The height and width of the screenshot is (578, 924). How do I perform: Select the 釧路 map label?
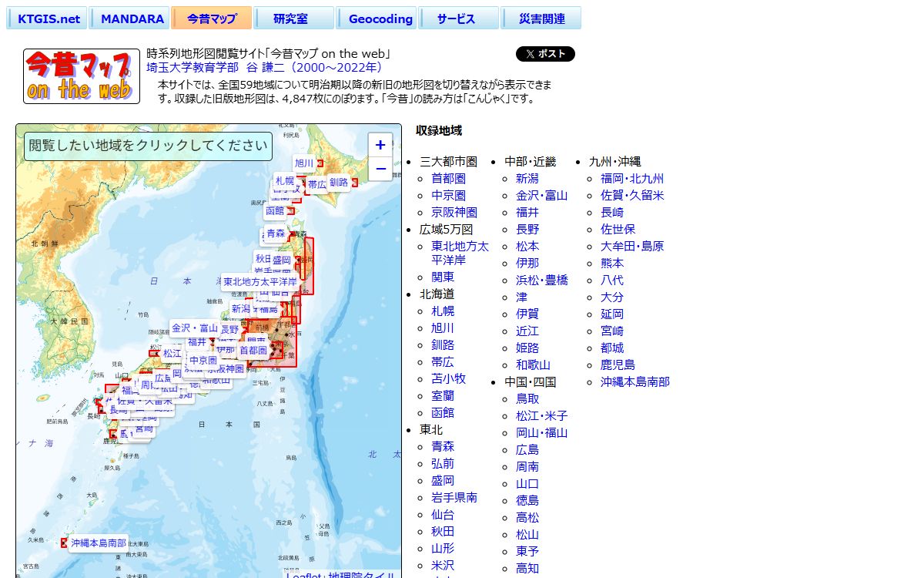click(x=339, y=183)
